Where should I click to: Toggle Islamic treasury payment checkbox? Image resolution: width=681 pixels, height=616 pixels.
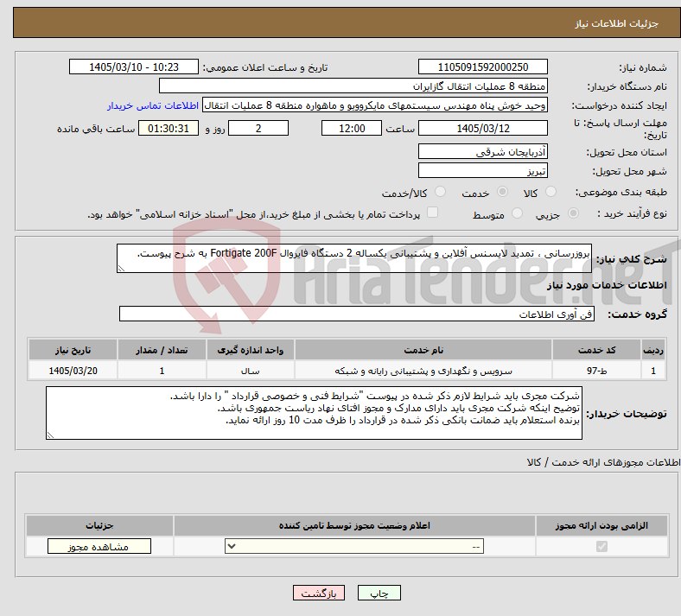[433, 213]
